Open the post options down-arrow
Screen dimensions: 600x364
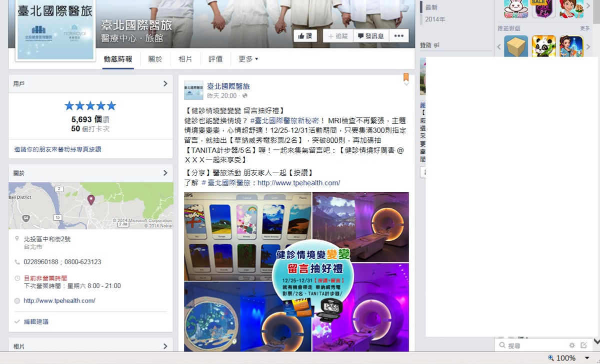406,84
